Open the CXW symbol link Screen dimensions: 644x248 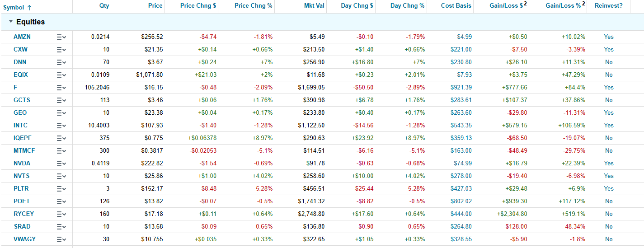[21, 50]
